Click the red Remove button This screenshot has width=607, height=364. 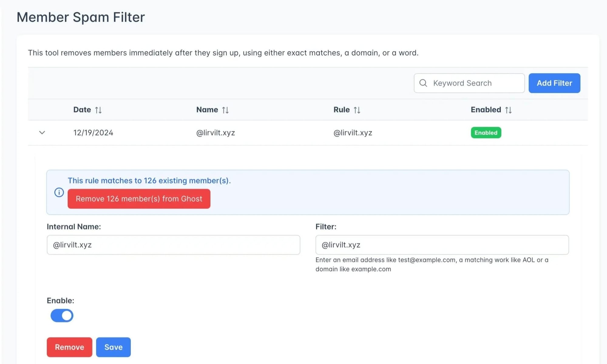[x=70, y=347]
